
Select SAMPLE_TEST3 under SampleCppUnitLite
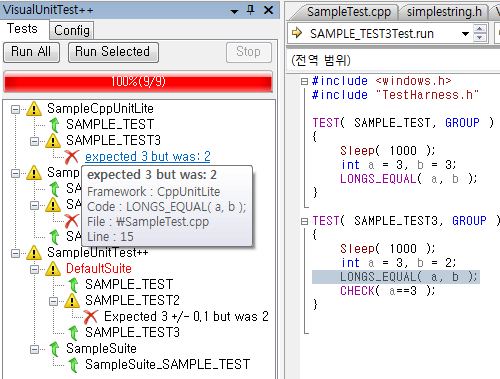click(x=113, y=141)
